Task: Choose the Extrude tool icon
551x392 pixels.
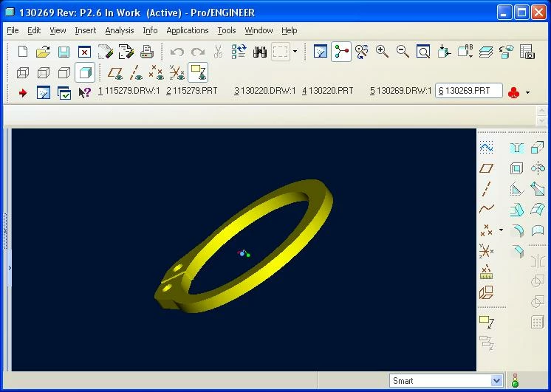Action: 537,148
